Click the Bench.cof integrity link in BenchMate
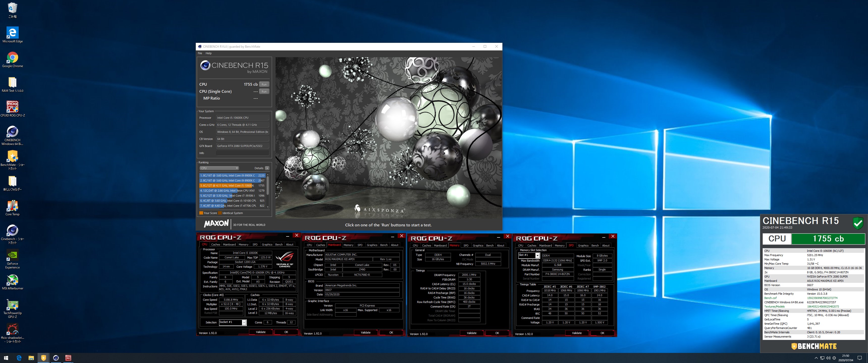 point(770,298)
